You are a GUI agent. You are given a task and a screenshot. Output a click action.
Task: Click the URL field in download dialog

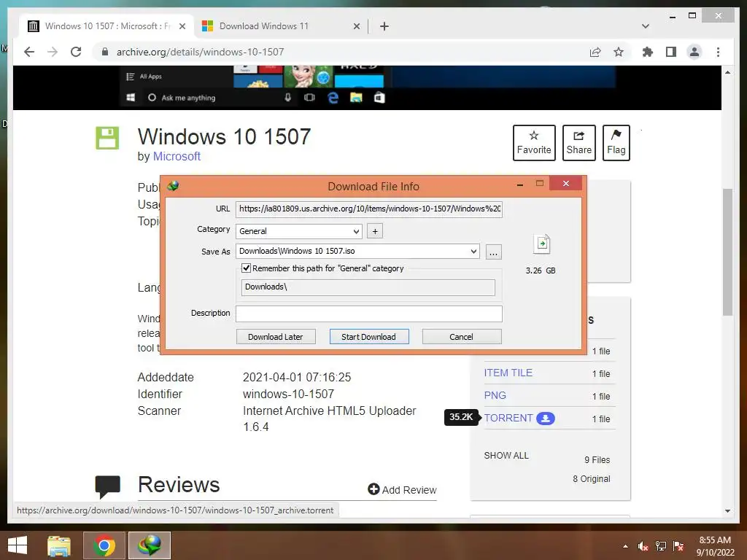coord(368,209)
